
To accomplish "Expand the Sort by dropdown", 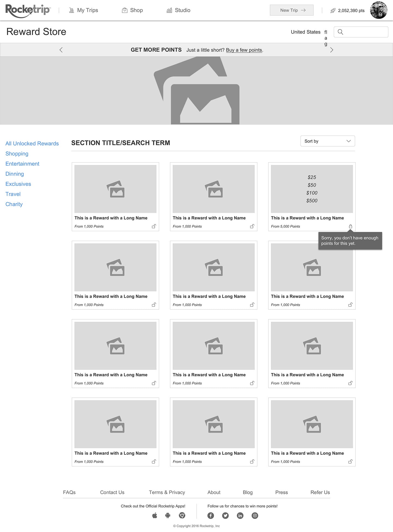I will pos(327,141).
